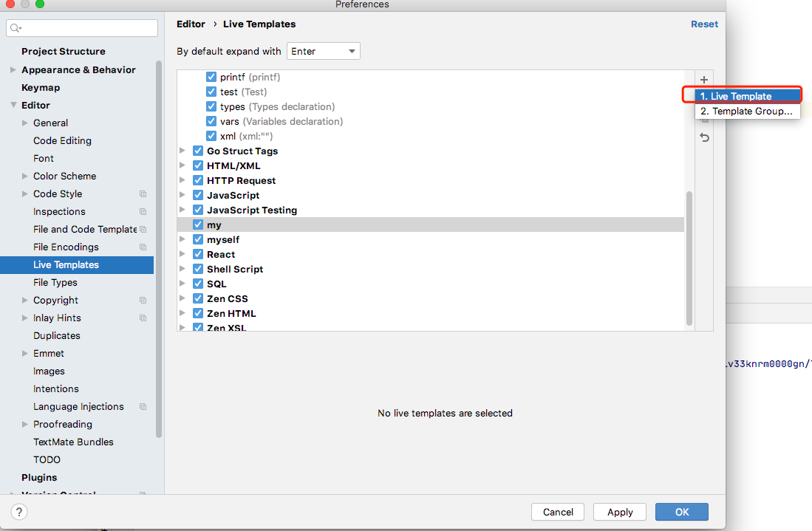812x531 pixels.
Task: Click the copy icon beside Inspections
Action: point(143,212)
